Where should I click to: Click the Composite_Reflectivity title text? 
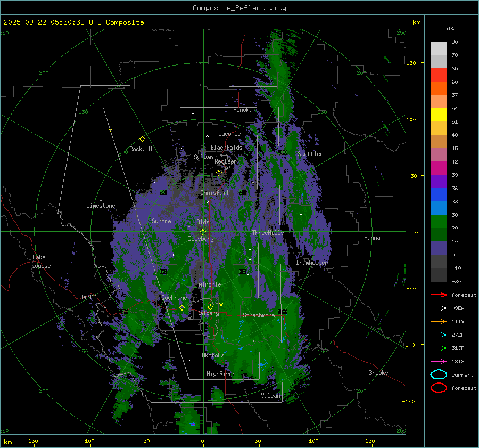[x=239, y=7]
